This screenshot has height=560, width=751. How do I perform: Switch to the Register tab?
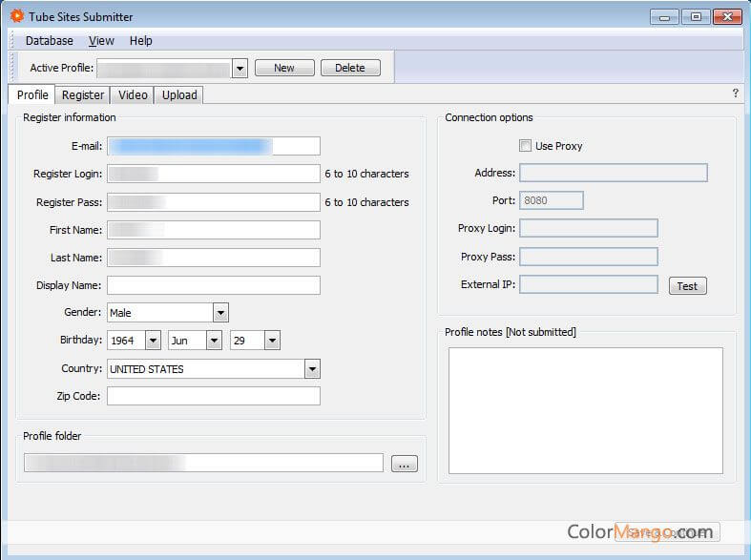coord(83,95)
